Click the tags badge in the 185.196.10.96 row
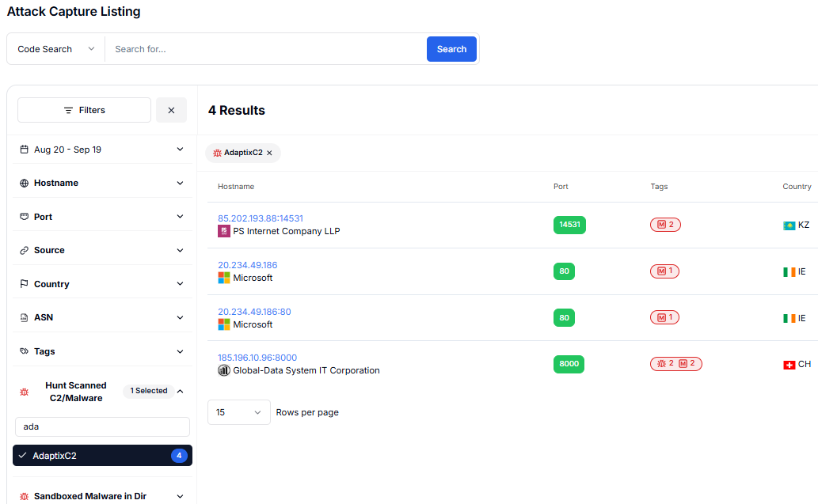The width and height of the screenshot is (818, 504). tap(675, 364)
